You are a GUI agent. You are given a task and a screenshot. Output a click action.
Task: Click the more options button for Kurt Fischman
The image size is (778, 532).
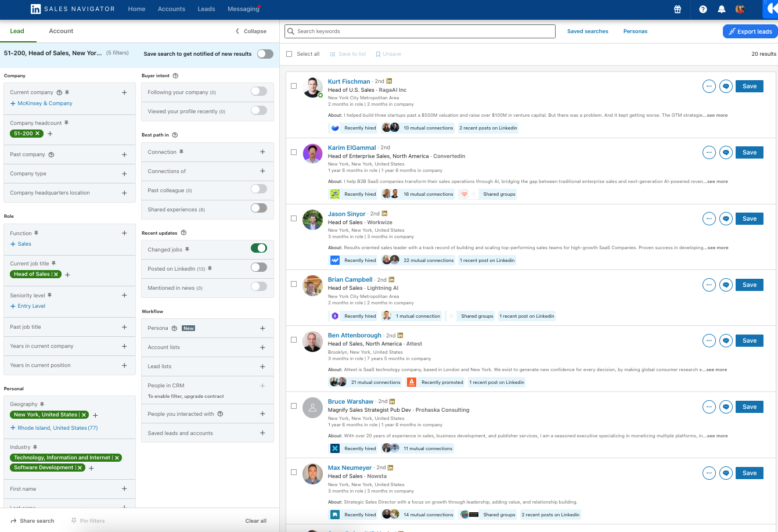pos(709,86)
